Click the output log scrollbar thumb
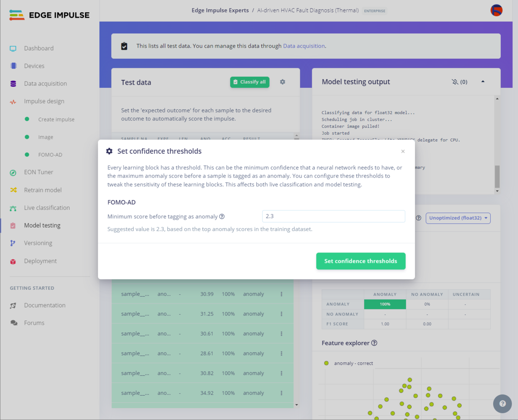Viewport: 518px width, 420px height. click(497, 176)
